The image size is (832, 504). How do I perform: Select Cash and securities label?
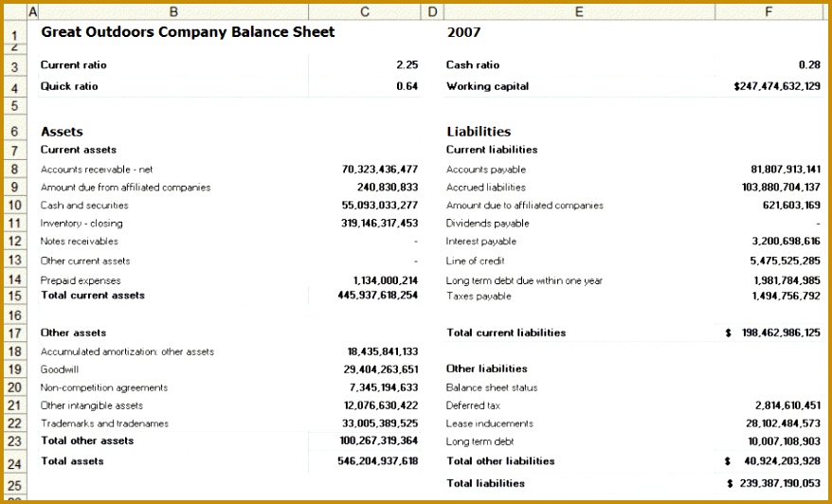[x=84, y=206]
